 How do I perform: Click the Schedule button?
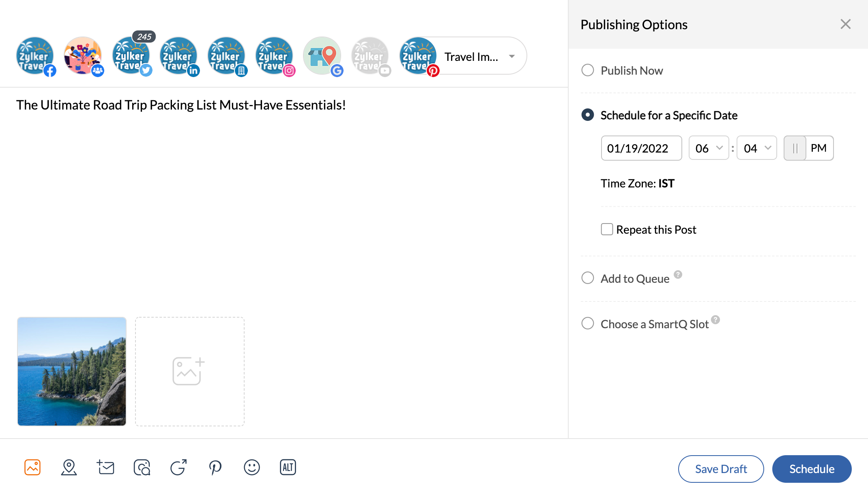coord(812,469)
